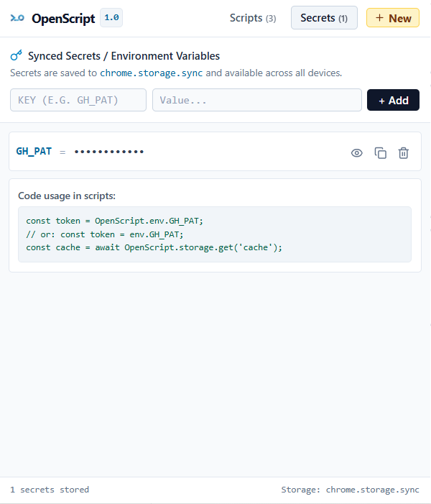
Task: Reveal the GH_PAT value with eye icon
Action: point(356,153)
